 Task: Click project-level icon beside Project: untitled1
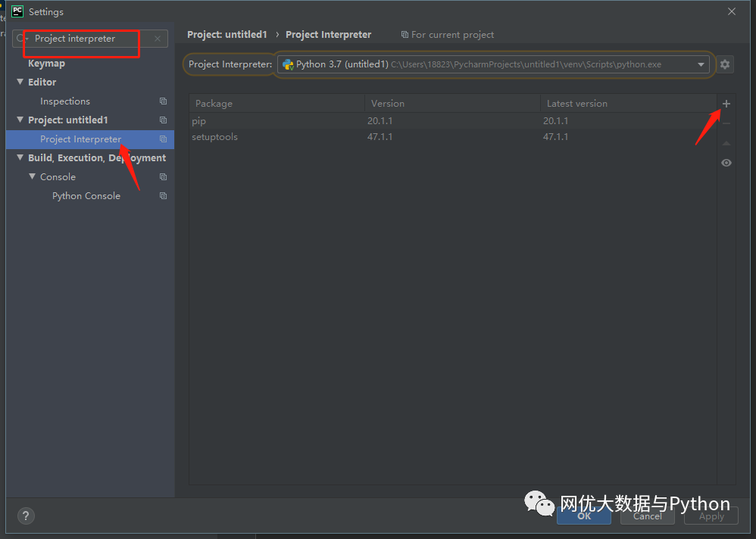point(163,120)
